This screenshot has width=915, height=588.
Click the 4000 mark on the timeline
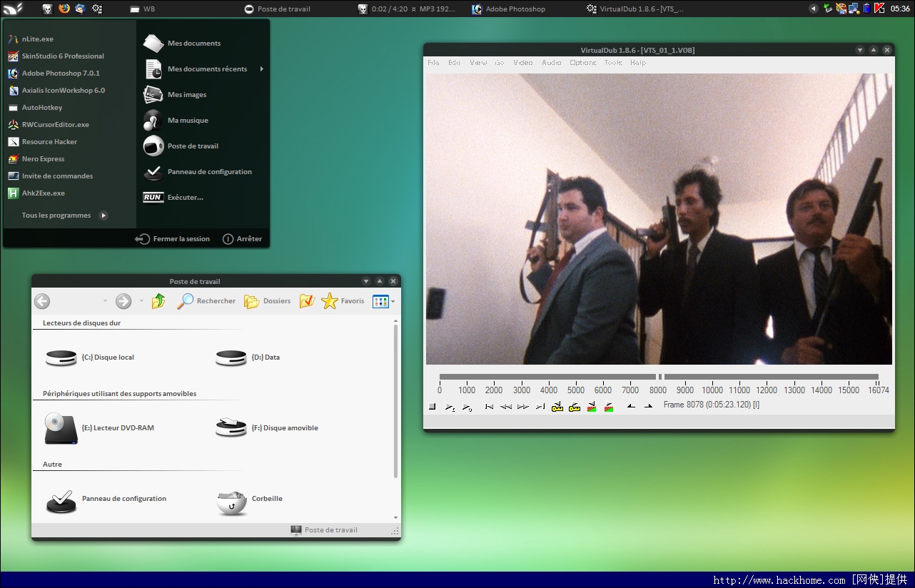pos(549,390)
